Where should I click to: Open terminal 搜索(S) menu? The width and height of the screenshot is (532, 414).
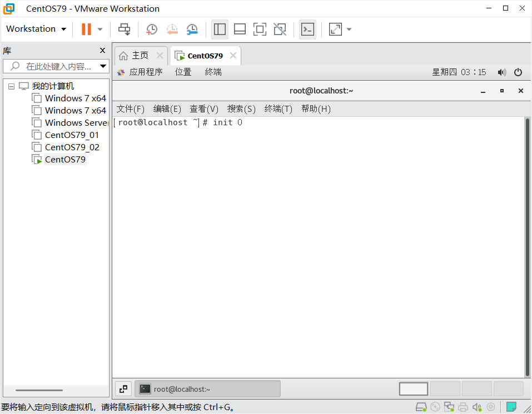(x=241, y=109)
